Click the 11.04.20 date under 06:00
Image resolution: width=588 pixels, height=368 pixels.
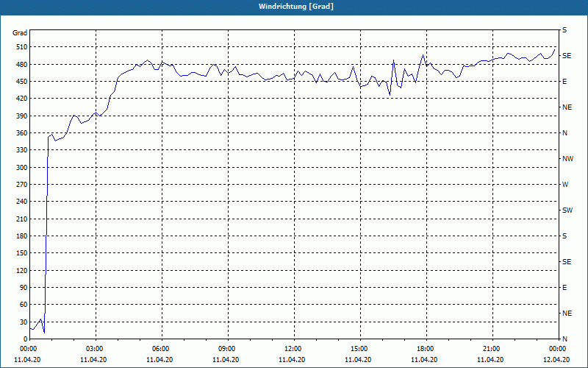(159, 360)
